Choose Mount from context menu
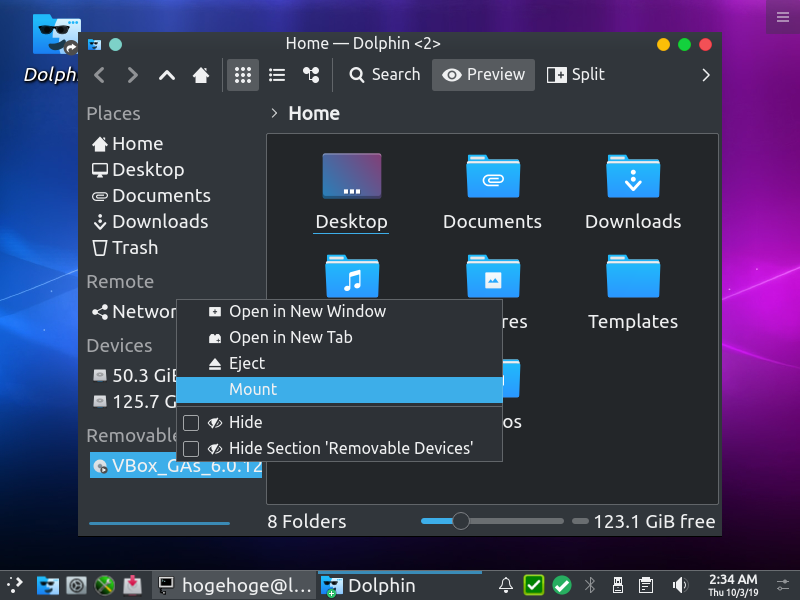Image resolution: width=800 pixels, height=600 pixels. coord(339,390)
